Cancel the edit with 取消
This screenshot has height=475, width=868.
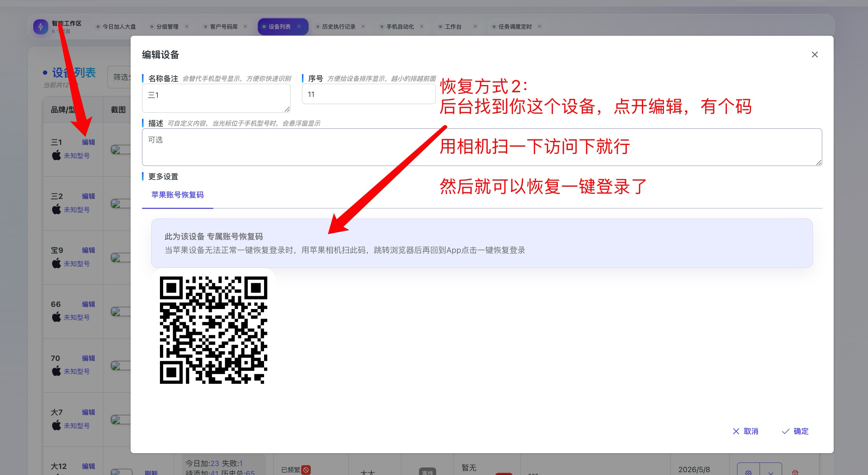coord(746,431)
